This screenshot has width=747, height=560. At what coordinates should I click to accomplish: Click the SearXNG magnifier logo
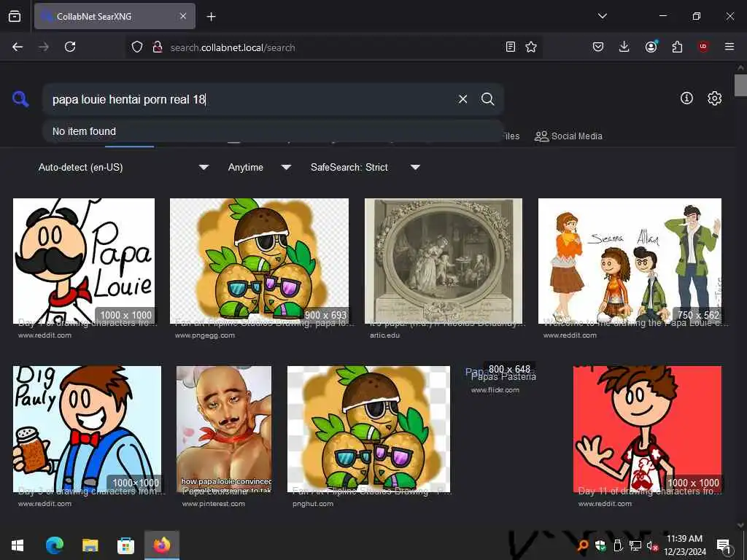pyautogui.click(x=20, y=99)
